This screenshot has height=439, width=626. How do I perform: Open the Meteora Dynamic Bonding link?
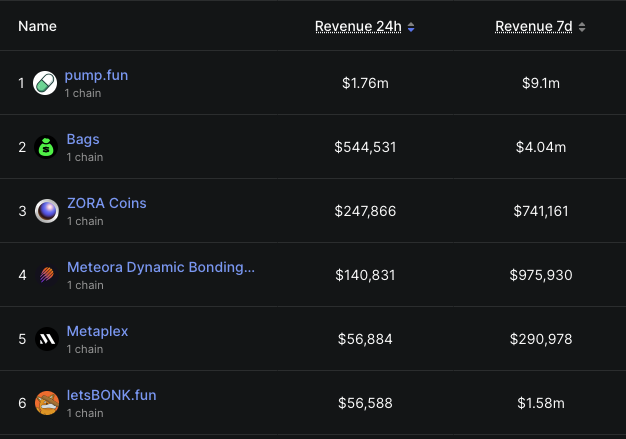pyautogui.click(x=161, y=267)
